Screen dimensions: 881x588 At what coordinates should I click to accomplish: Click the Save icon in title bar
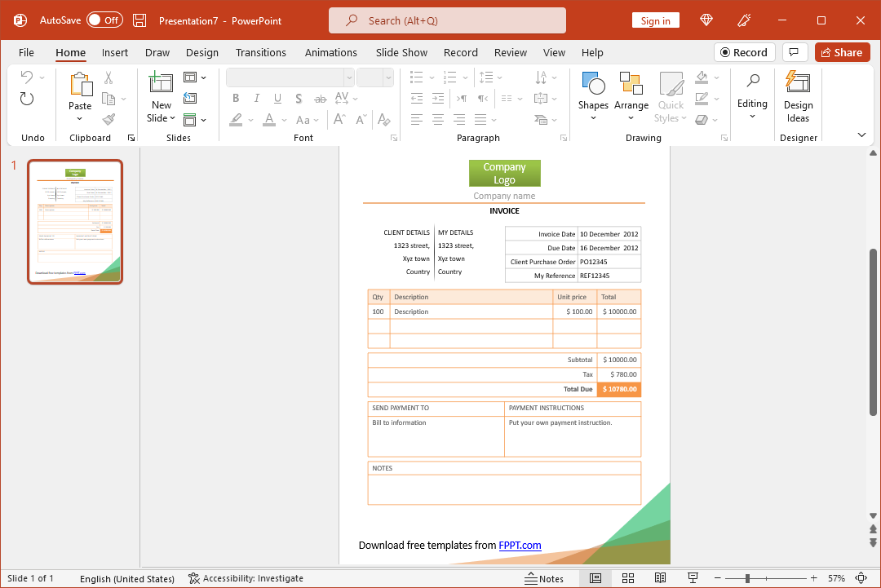pyautogui.click(x=139, y=20)
